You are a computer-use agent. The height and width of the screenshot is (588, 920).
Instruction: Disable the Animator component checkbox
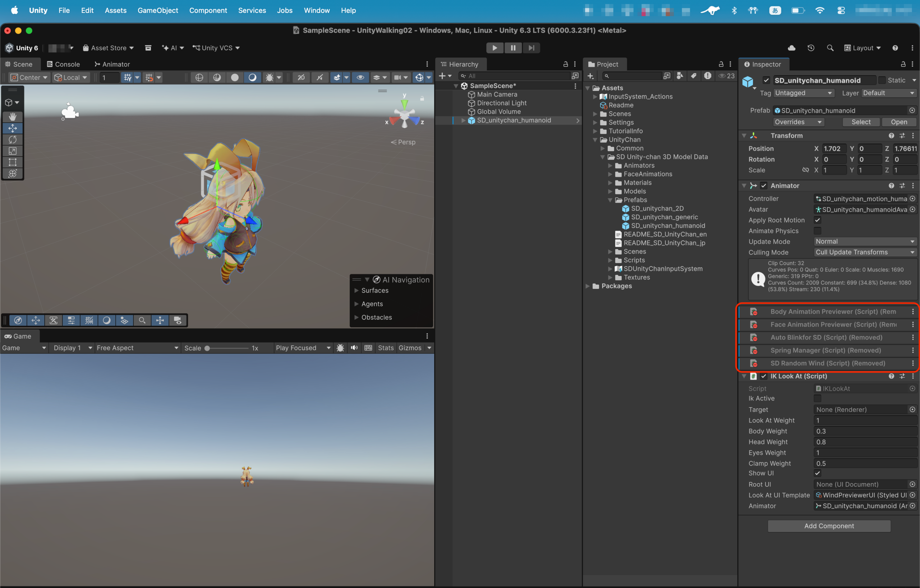coord(764,186)
